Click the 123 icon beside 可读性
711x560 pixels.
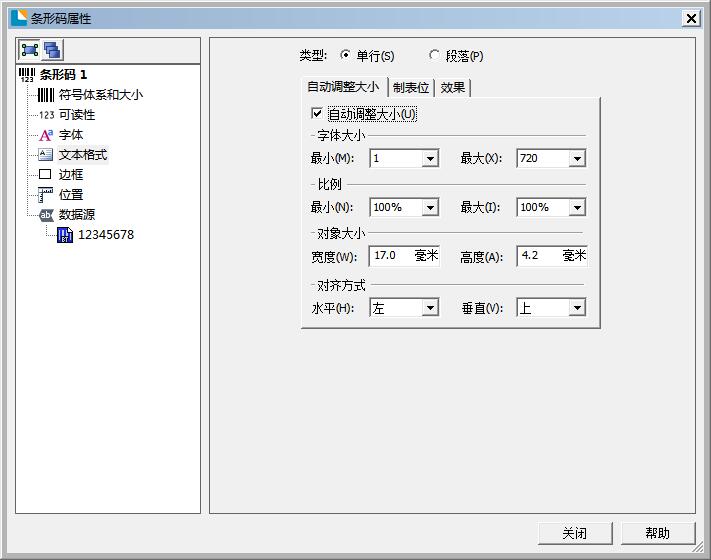(46, 115)
